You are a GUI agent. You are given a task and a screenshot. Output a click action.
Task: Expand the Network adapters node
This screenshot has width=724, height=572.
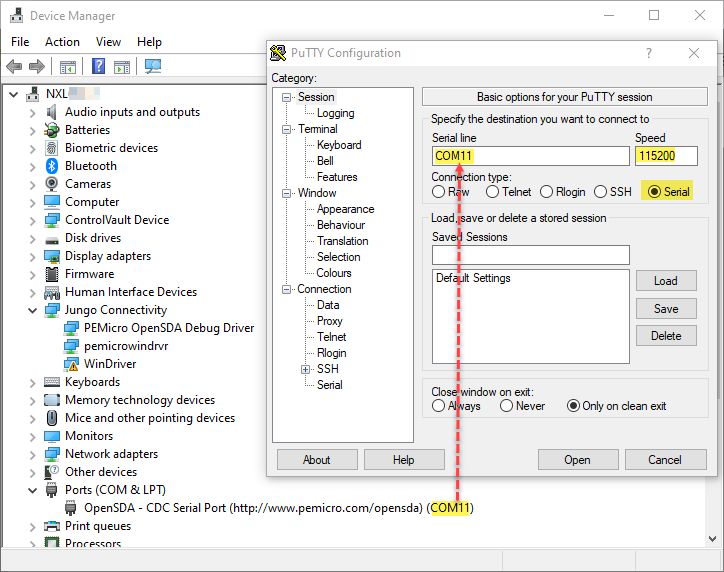[x=32, y=454]
